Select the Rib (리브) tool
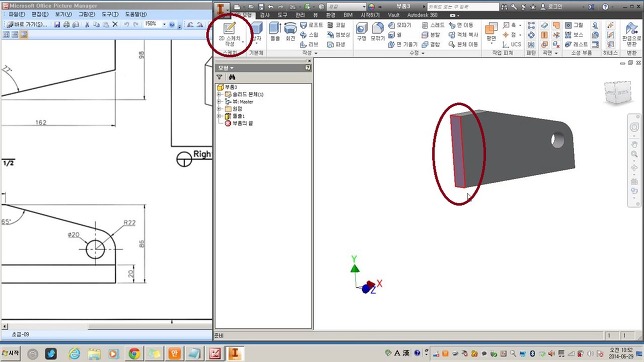 click(x=309, y=44)
